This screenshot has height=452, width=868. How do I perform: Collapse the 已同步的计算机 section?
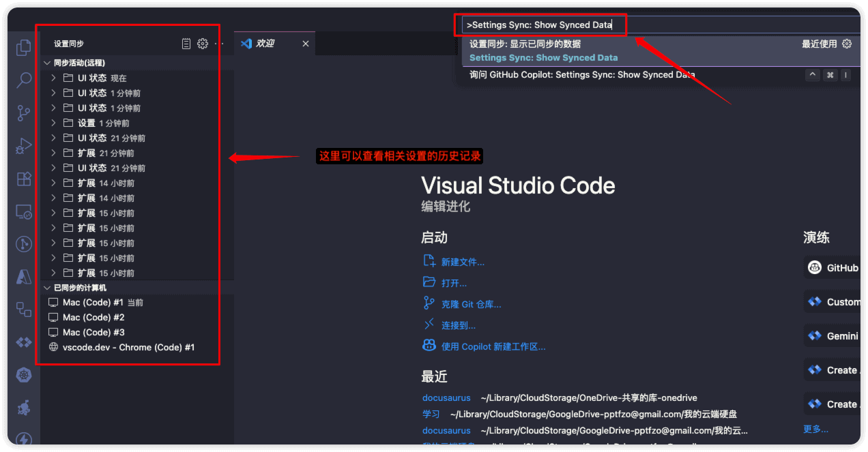(x=47, y=288)
